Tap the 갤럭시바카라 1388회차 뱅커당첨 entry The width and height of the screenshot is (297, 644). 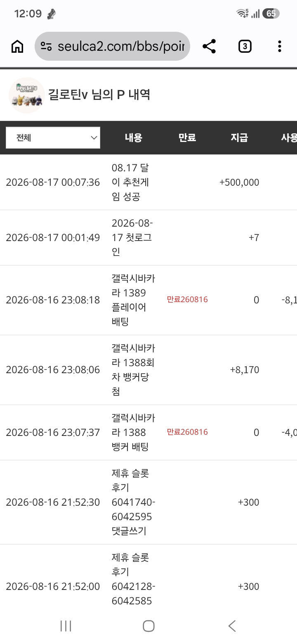point(133,370)
